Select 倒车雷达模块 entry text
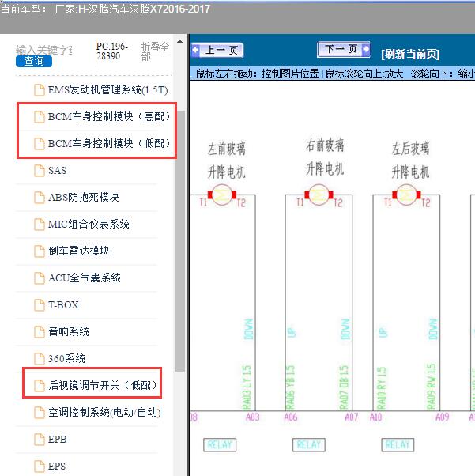 [x=78, y=251]
